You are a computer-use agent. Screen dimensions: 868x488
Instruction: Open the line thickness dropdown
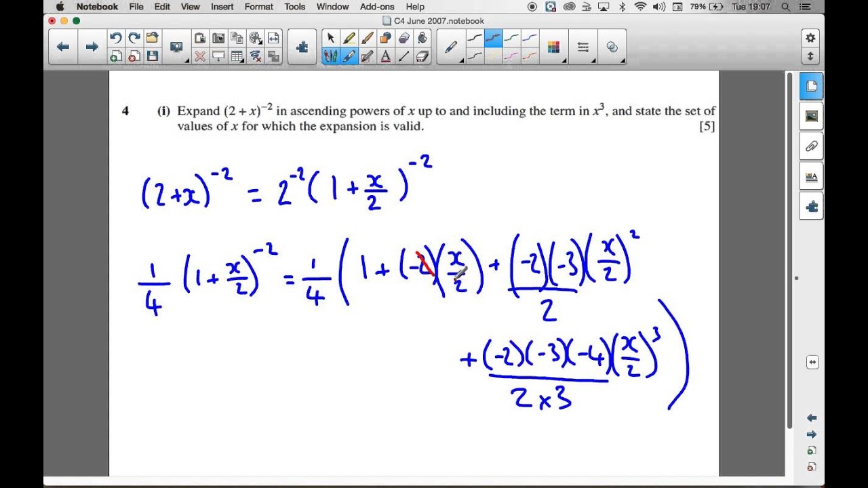pos(583,47)
